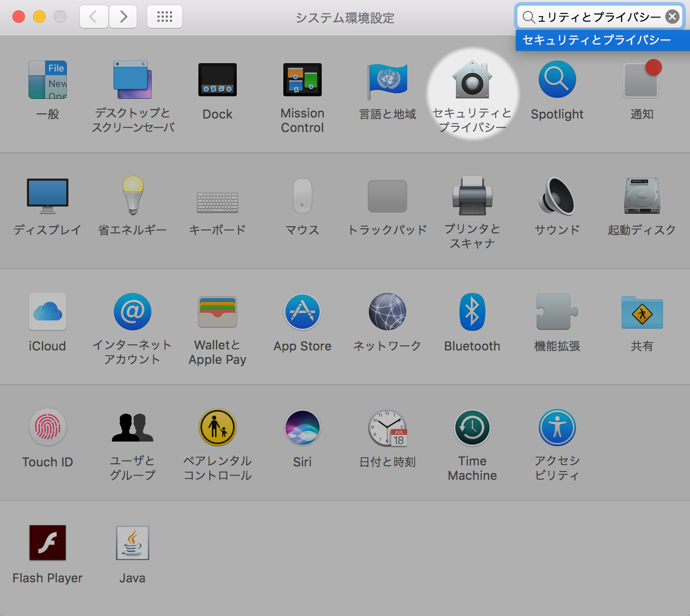Click the magnifying glass in search field
The height and width of the screenshot is (616, 690).
pos(528,17)
